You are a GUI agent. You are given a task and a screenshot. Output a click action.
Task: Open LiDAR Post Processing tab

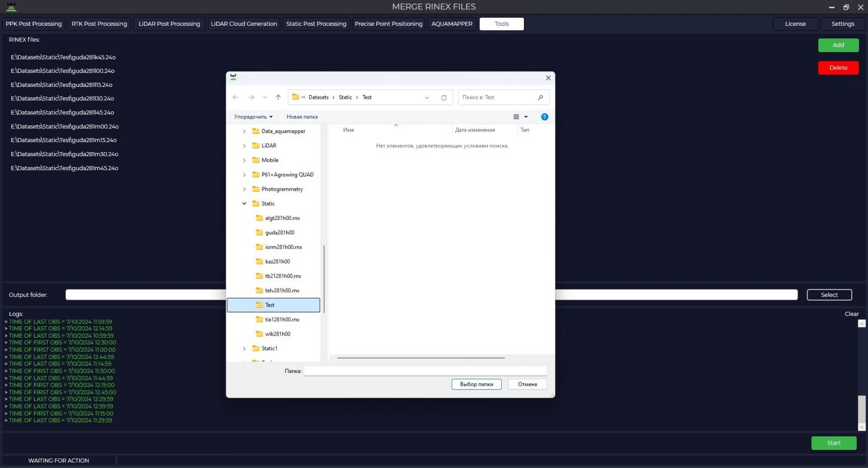[x=169, y=24]
